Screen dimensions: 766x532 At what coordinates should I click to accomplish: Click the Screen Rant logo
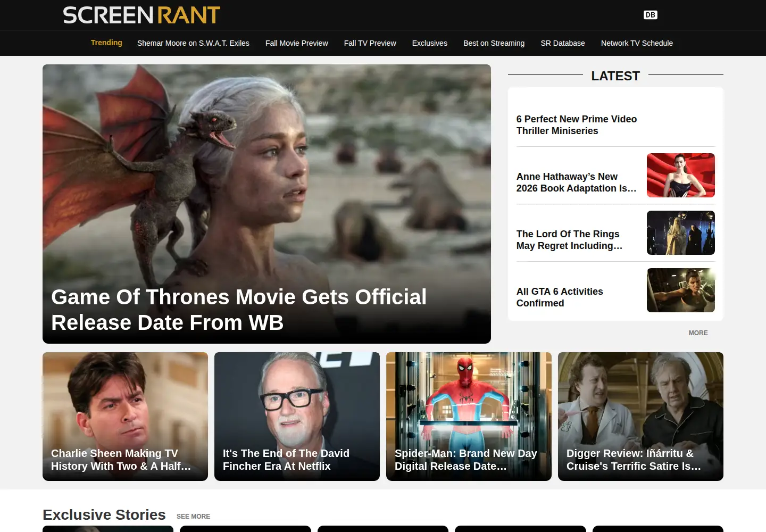tap(141, 15)
